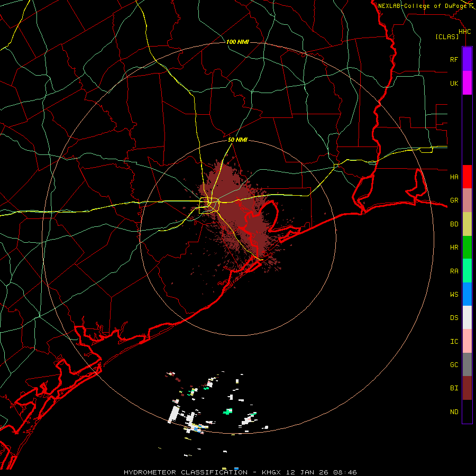
Task: Click the bright red HA color swatch
Action: [x=467, y=177]
